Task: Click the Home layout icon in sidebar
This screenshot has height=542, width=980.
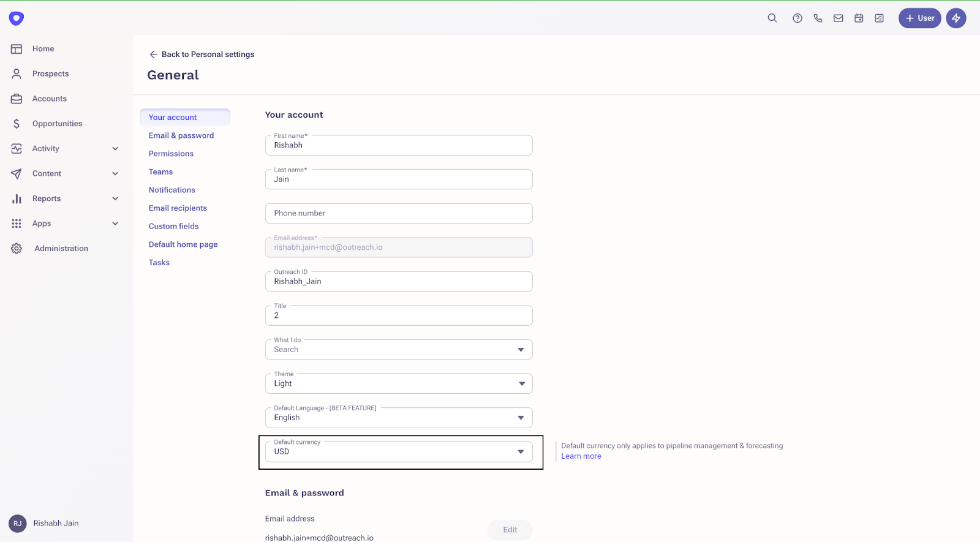Action: pyautogui.click(x=17, y=49)
